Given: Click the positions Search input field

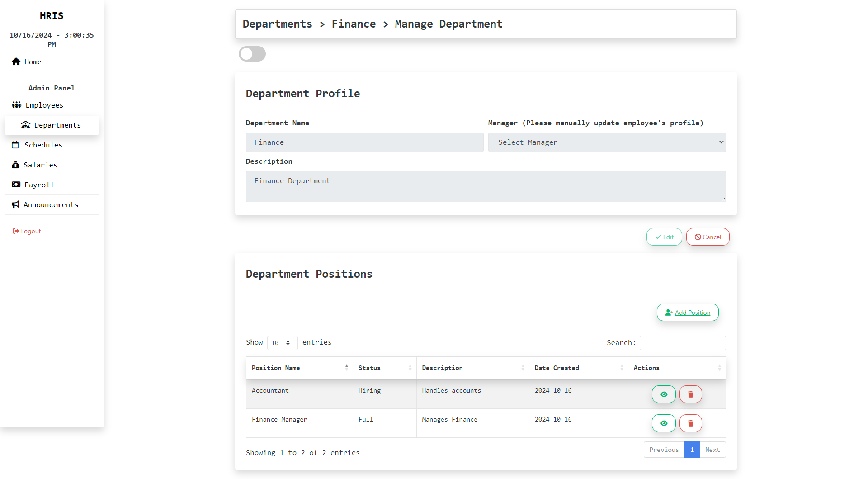Looking at the screenshot, I should click(x=683, y=343).
